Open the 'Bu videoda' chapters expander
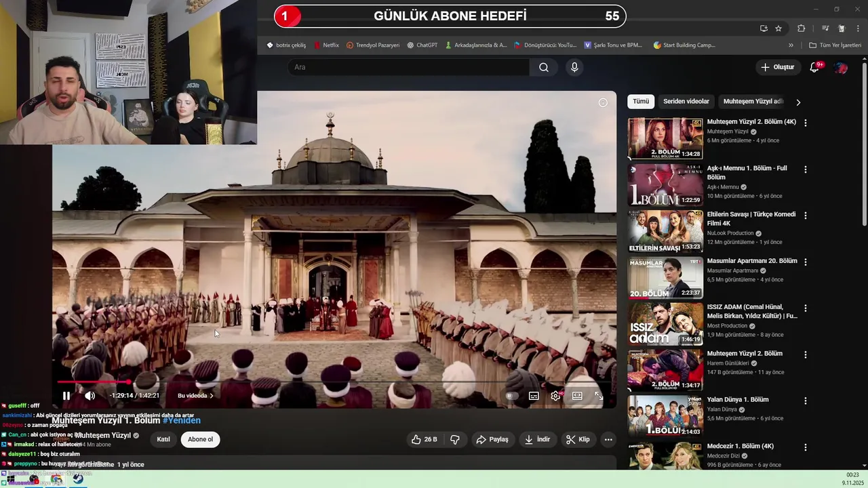 pyautogui.click(x=195, y=396)
